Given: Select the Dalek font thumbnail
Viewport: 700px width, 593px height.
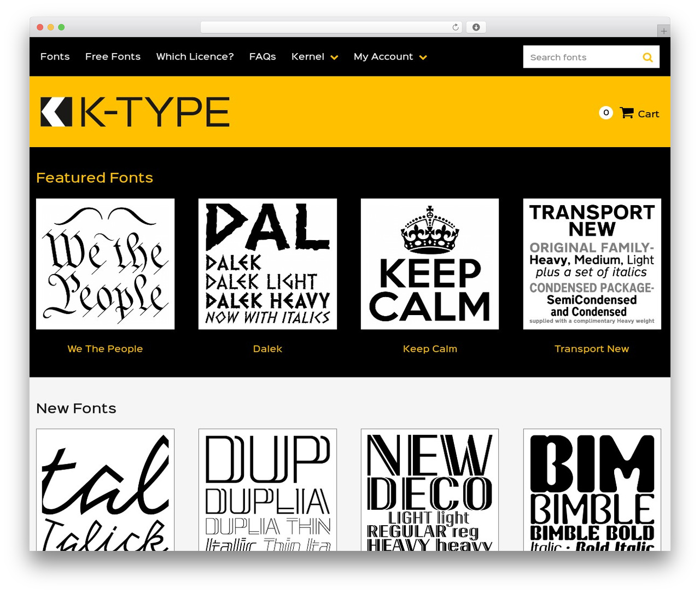Looking at the screenshot, I should click(267, 264).
